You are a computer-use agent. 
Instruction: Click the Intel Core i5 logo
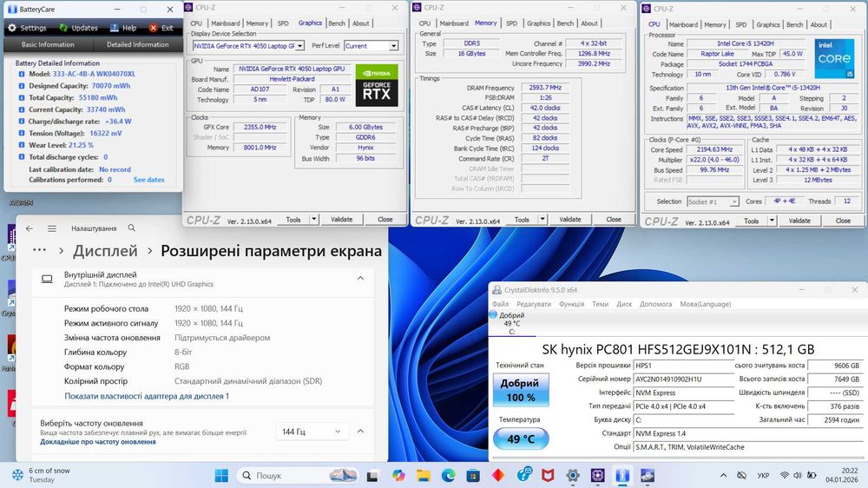834,58
